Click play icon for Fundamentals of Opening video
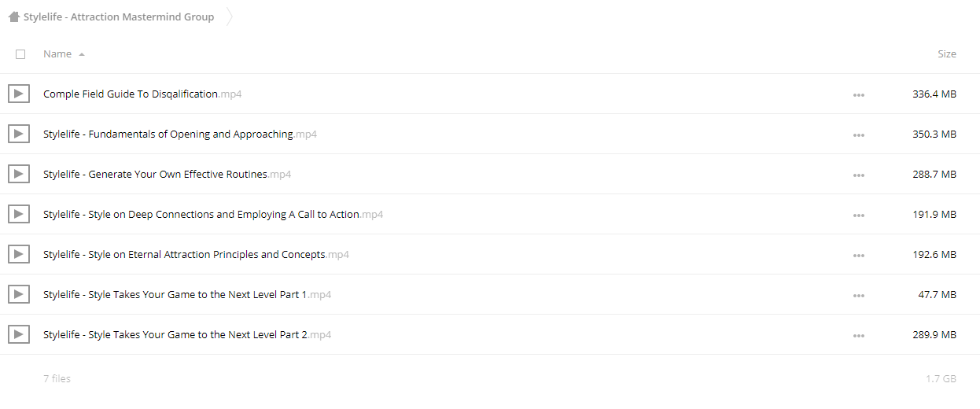Image resolution: width=980 pixels, height=409 pixels. 19,134
